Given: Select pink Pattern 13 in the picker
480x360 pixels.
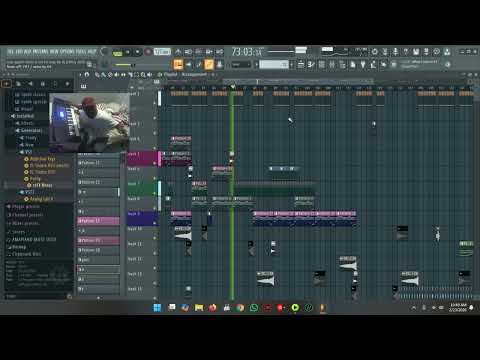Looking at the screenshot, I should [x=98, y=221].
